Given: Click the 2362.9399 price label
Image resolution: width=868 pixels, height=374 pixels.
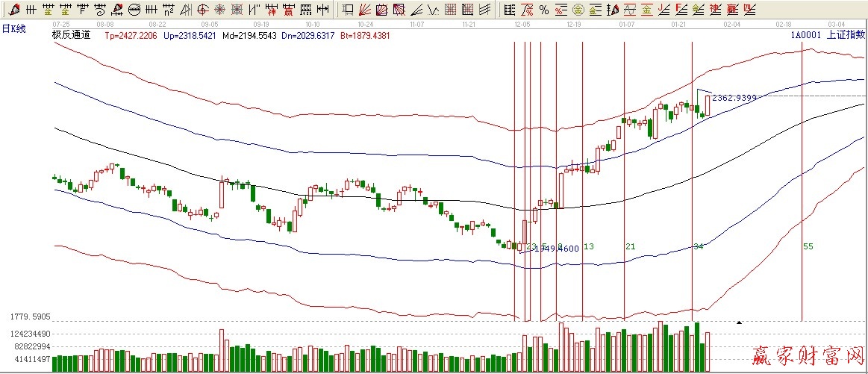Looking at the screenshot, I should click(x=734, y=97).
